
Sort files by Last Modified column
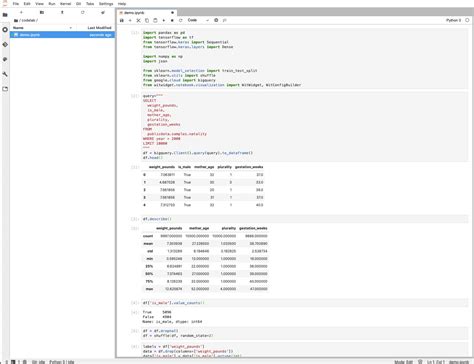click(99, 28)
